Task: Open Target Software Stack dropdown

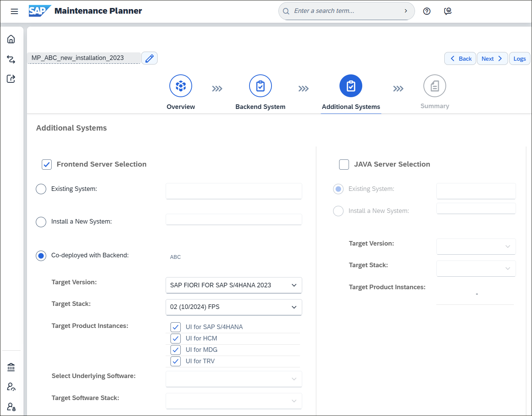Action: pyautogui.click(x=234, y=401)
